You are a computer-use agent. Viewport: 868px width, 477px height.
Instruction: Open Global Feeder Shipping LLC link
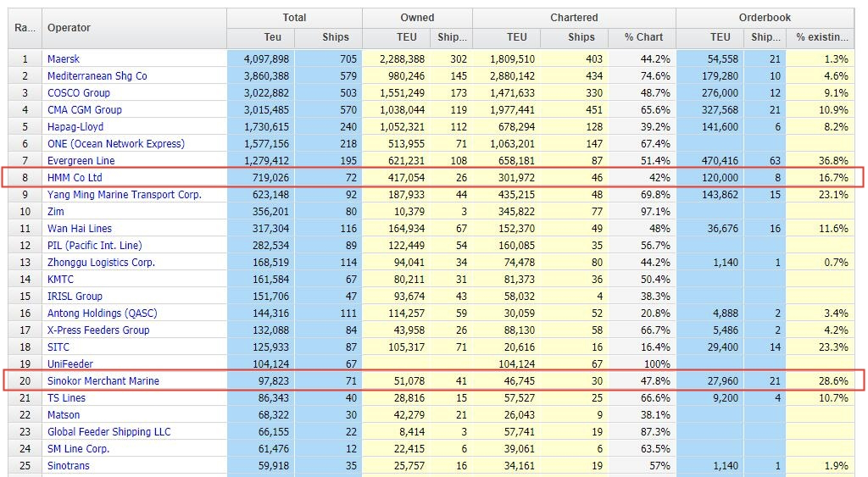tap(108, 432)
